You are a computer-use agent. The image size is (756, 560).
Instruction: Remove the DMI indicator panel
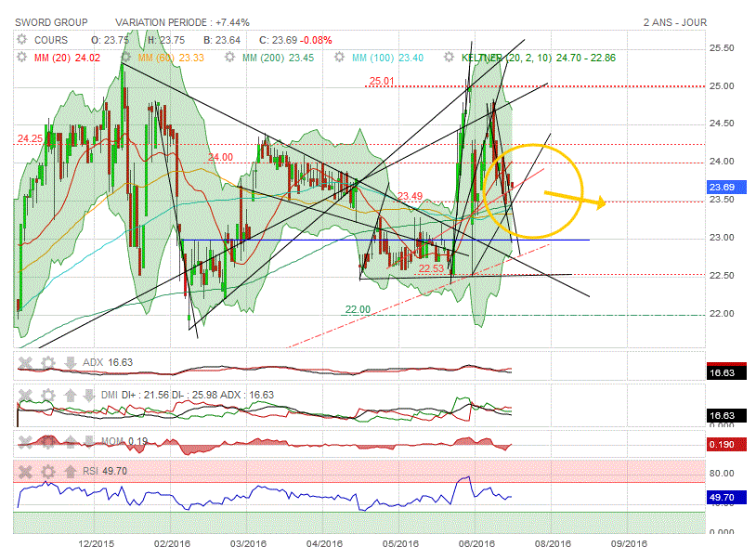pos(25,396)
